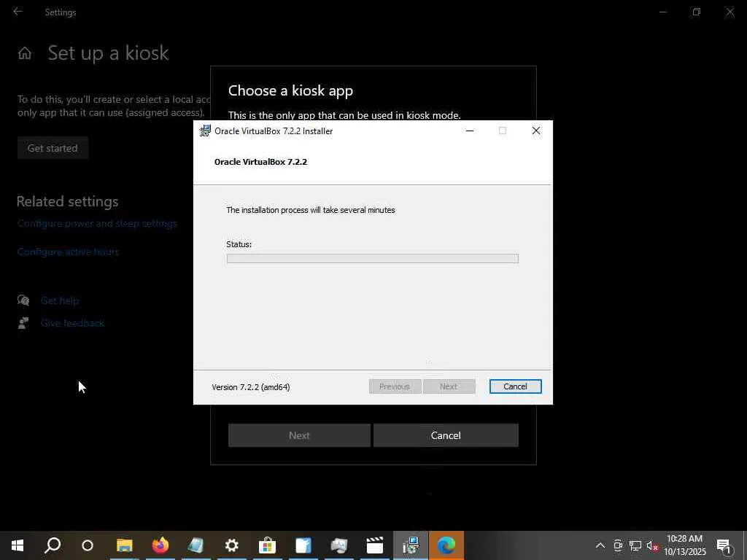Go to Settings home via house icon
The image size is (747, 560).
[25, 52]
